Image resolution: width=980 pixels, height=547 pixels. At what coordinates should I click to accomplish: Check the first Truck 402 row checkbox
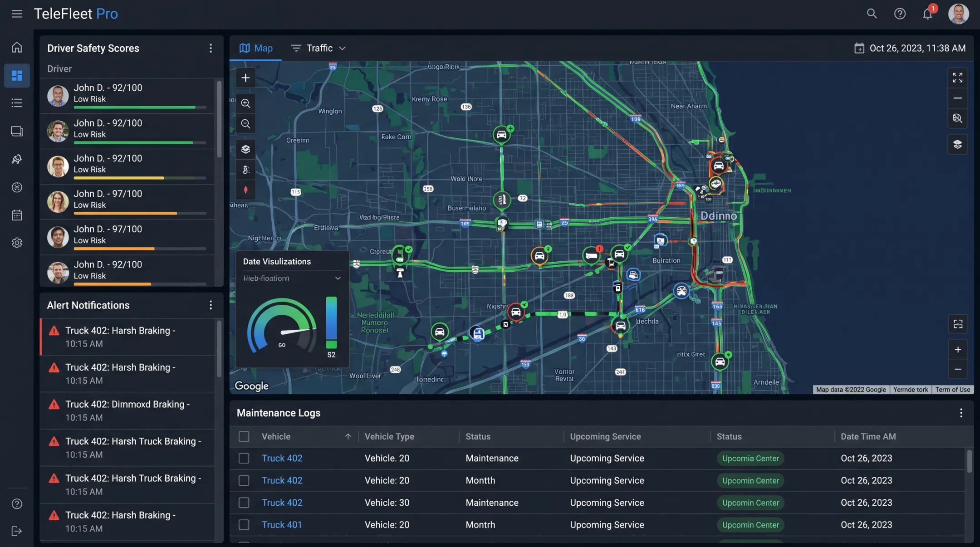[244, 458]
